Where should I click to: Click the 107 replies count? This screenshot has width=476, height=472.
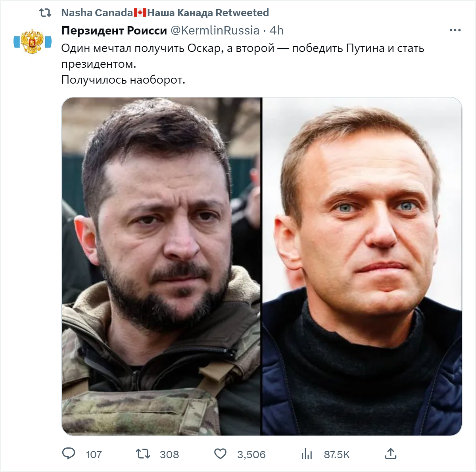click(x=94, y=455)
